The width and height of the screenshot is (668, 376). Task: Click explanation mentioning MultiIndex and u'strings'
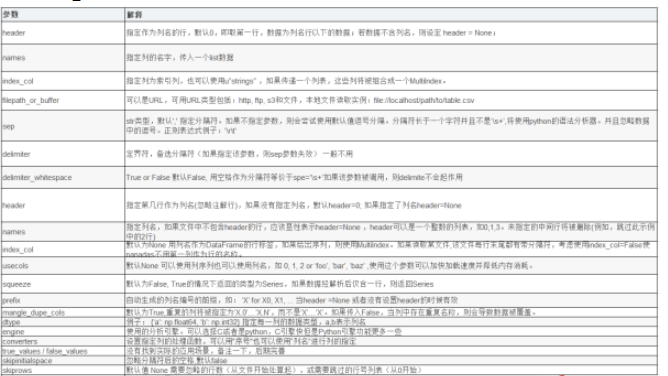391,81
